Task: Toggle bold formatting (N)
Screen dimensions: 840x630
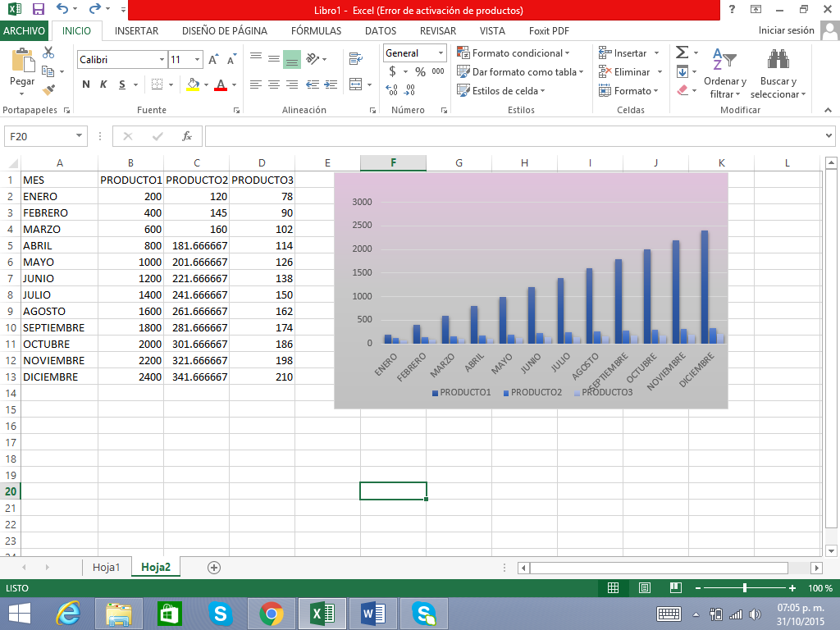Action: click(x=86, y=84)
